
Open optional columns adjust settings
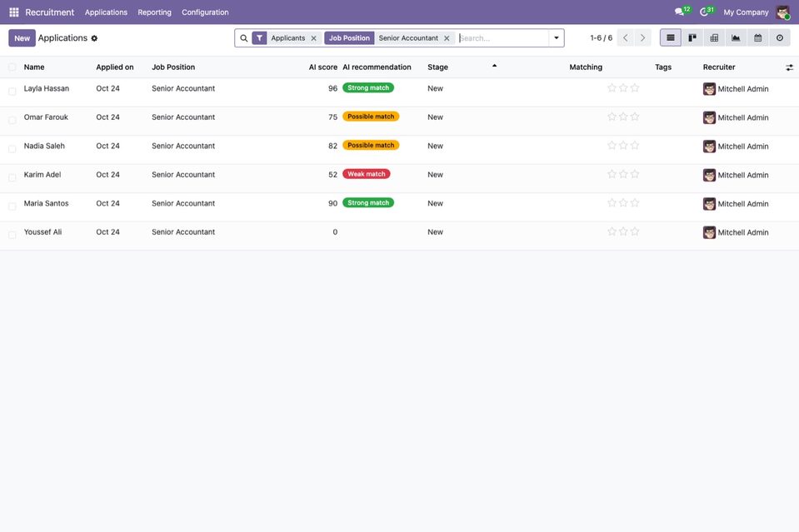point(789,67)
